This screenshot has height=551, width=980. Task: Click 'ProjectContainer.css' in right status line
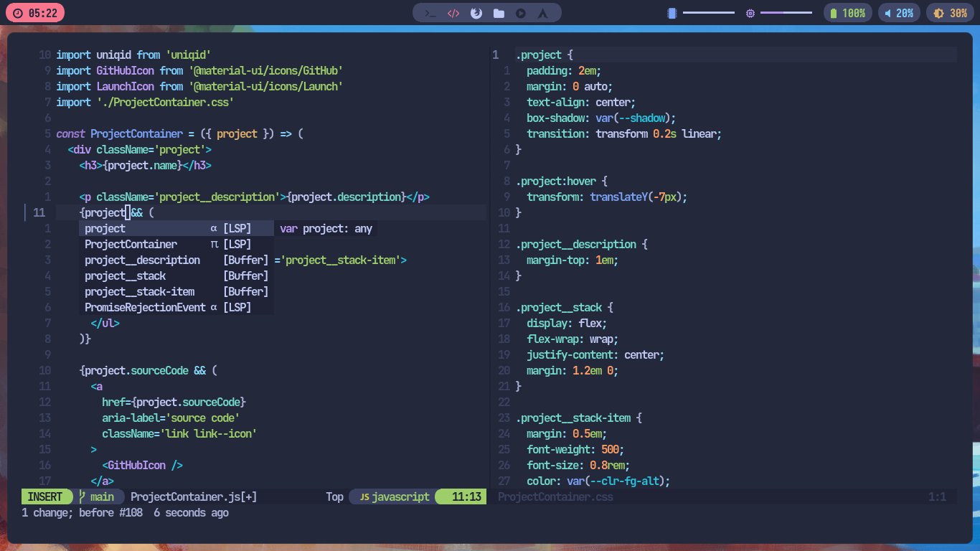555,496
